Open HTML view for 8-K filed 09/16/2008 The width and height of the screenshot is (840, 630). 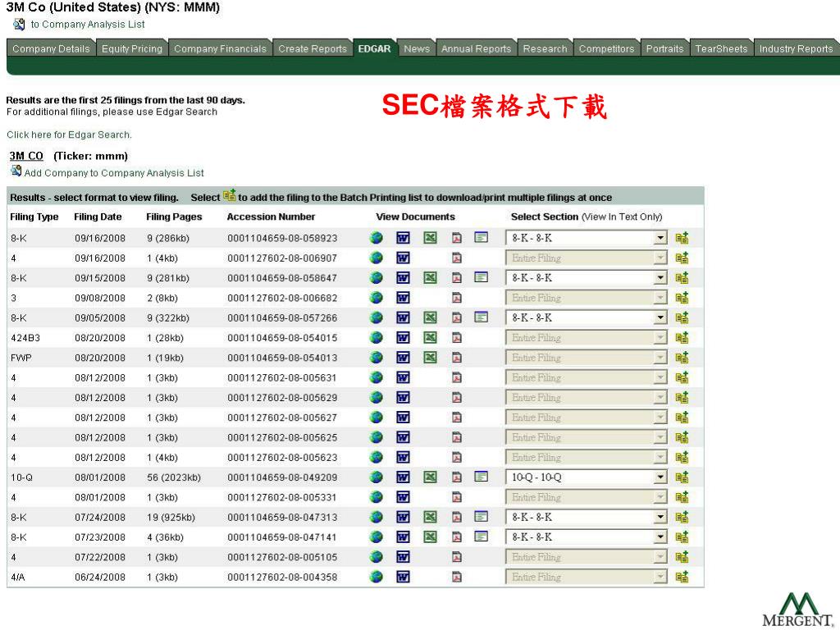(377, 238)
